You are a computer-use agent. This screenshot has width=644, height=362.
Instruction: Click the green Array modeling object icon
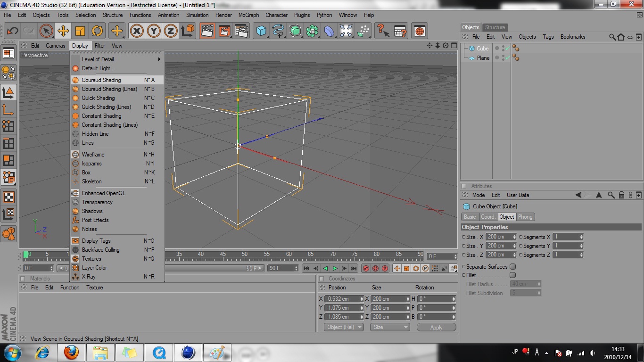point(312,31)
